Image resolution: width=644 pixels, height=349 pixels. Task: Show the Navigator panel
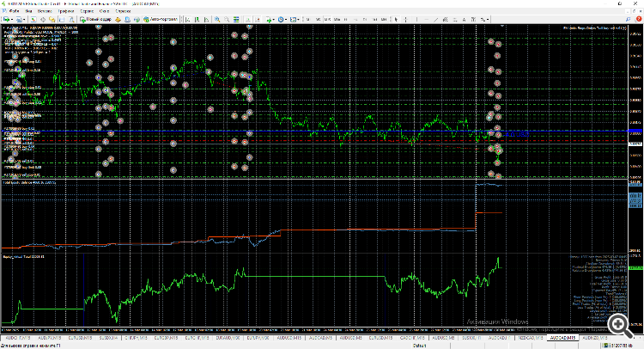click(x=52, y=19)
